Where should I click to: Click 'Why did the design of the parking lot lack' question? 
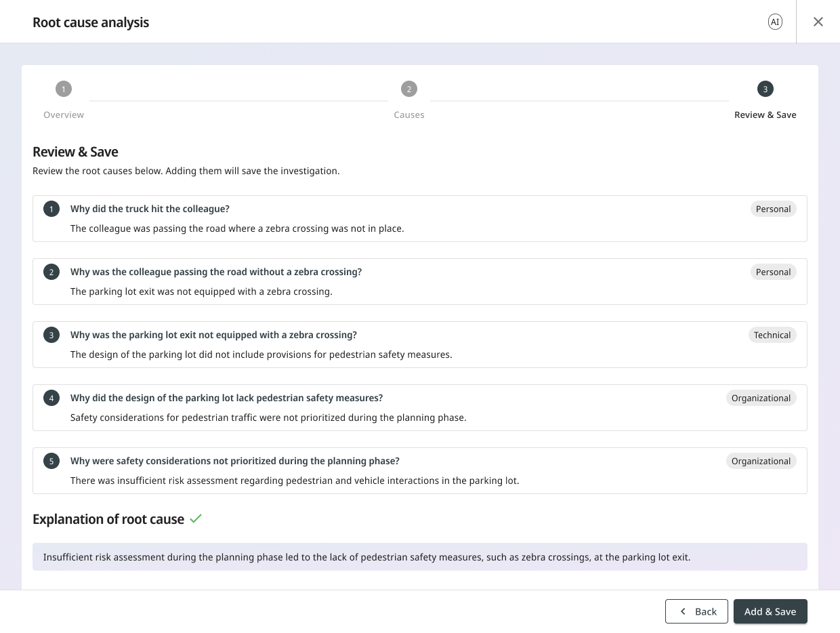pos(226,398)
